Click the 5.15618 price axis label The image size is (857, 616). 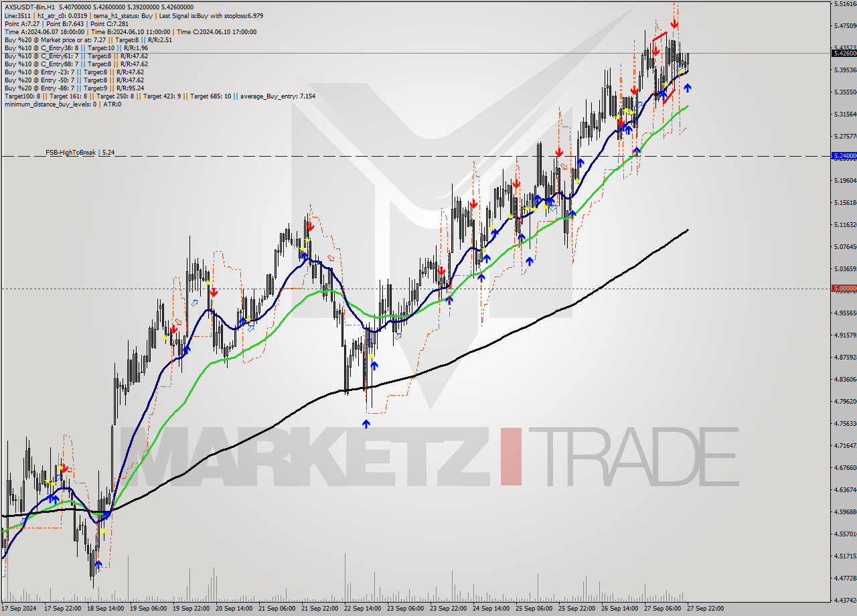point(844,202)
